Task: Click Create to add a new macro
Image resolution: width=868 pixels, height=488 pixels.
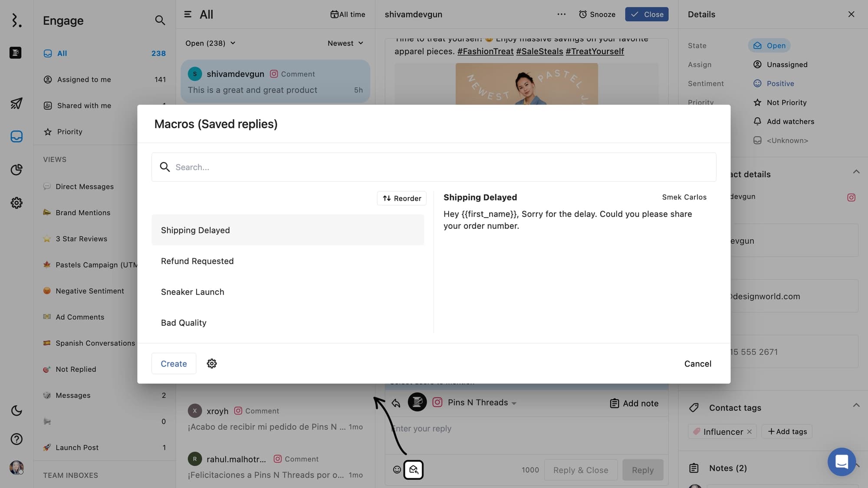Action: coord(174,364)
